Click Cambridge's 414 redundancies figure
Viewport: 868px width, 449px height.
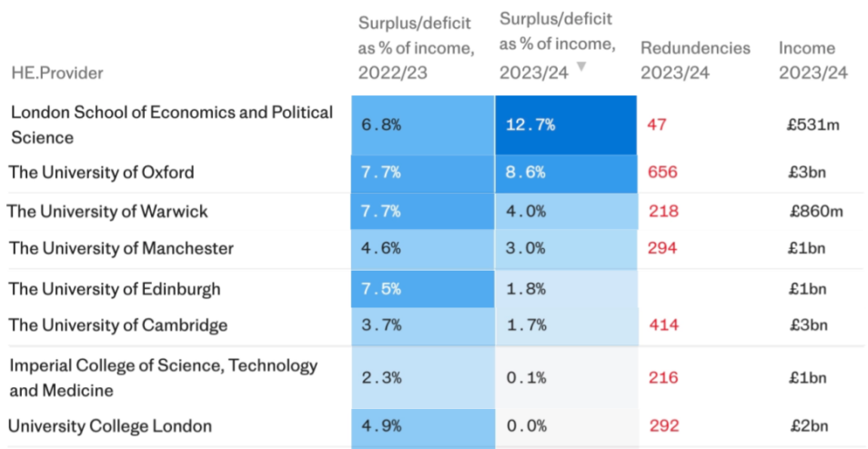point(663,324)
